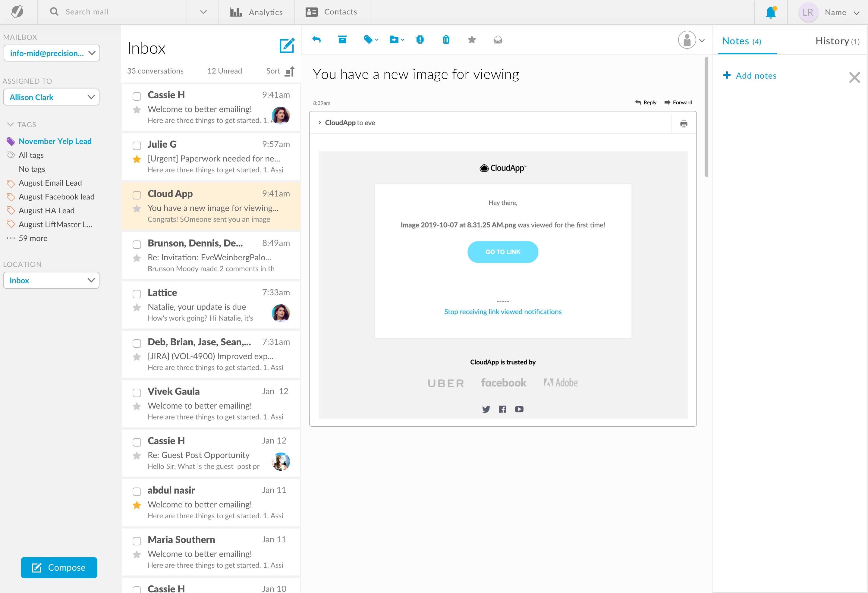The image size is (868, 593).
Task: Click the sort order icon
Action: (x=290, y=71)
